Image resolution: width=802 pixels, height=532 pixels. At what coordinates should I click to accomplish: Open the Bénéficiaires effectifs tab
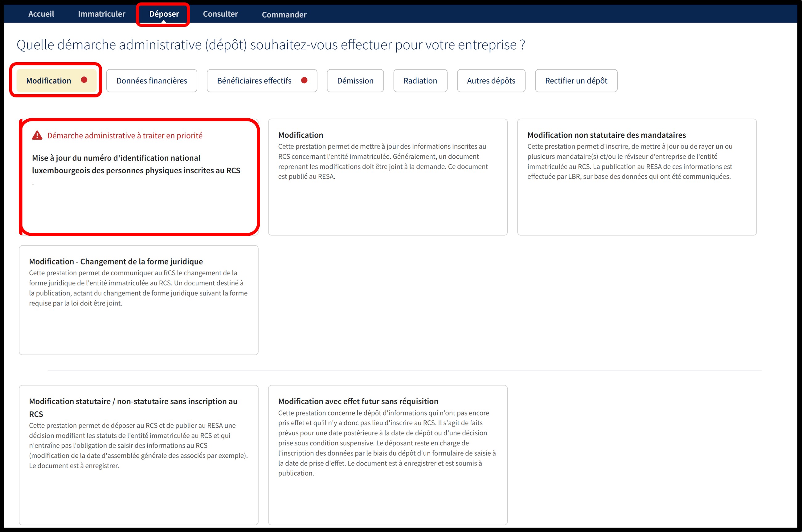(254, 81)
